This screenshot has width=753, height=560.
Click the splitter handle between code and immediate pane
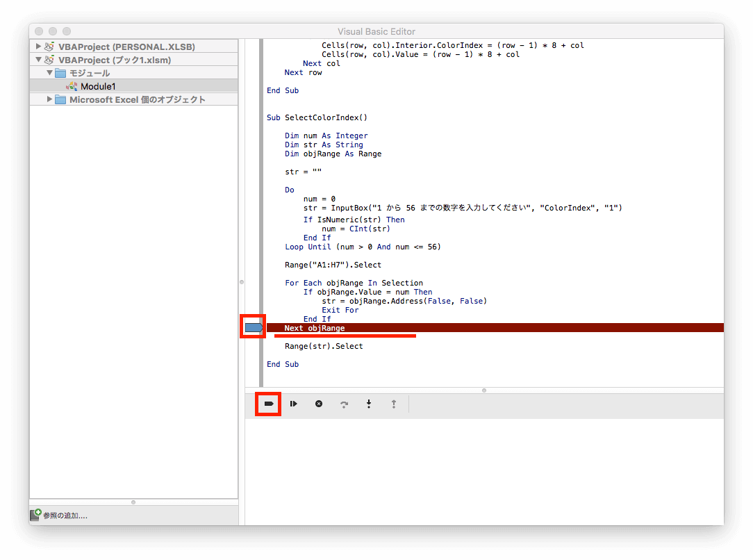[484, 390]
